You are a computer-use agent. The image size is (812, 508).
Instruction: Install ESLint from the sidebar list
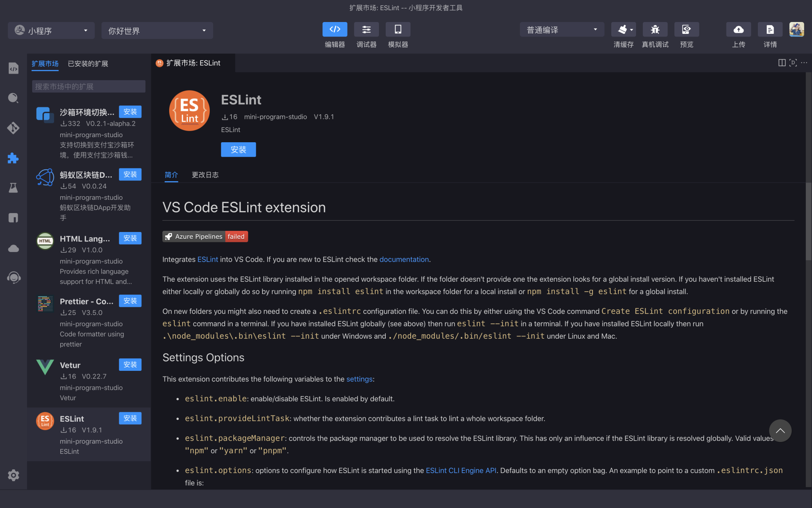(130, 418)
